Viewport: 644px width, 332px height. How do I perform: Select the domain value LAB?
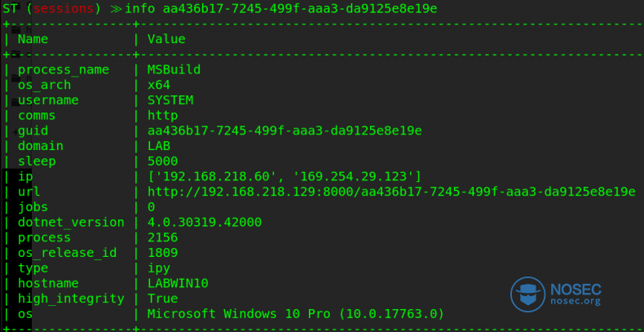tap(158, 146)
